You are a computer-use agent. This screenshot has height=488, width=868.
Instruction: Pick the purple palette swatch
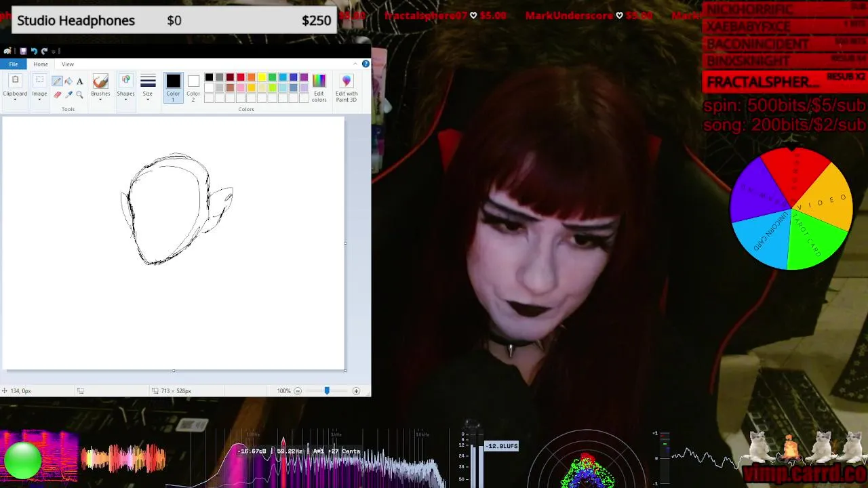click(x=304, y=77)
